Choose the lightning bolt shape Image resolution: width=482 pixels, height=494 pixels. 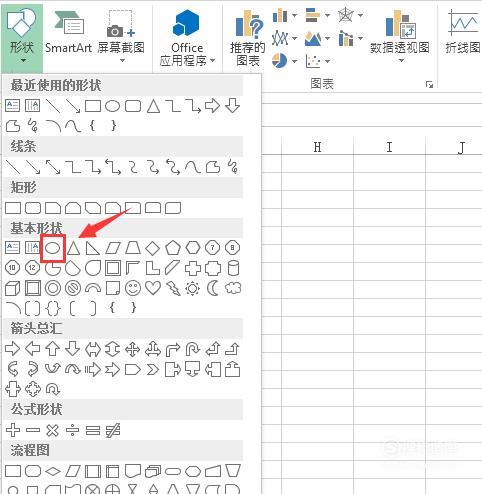tap(173, 288)
